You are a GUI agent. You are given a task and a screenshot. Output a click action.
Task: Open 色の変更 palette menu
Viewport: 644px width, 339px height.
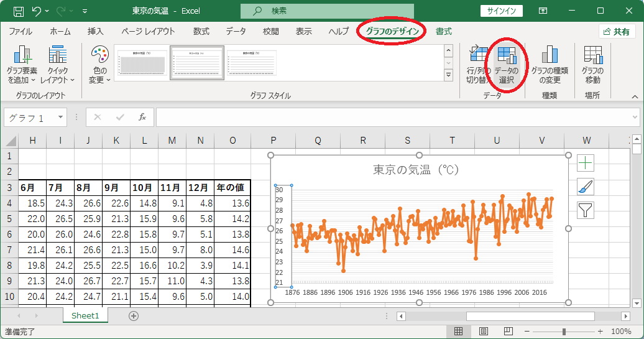pos(99,64)
